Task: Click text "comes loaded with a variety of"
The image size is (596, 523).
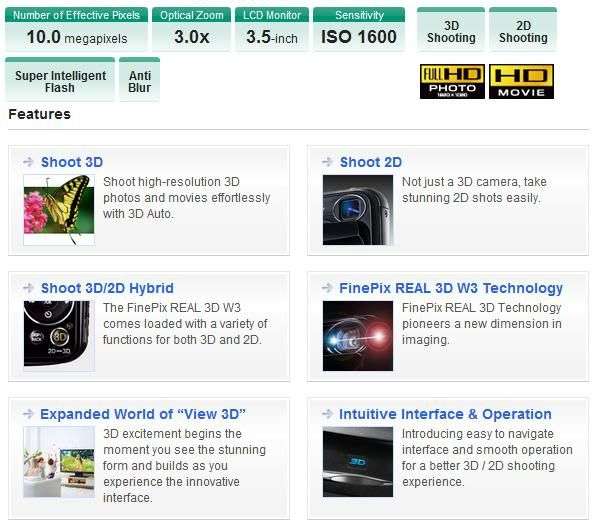Action: click(185, 323)
